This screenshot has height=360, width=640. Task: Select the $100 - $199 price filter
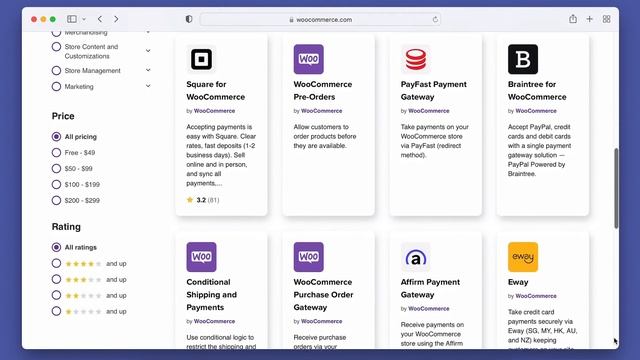56,184
